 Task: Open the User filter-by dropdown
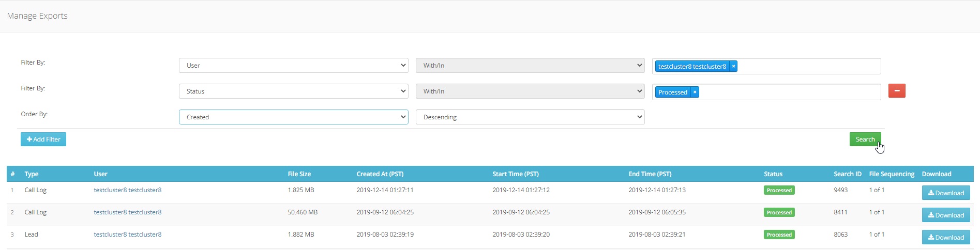[x=293, y=66]
